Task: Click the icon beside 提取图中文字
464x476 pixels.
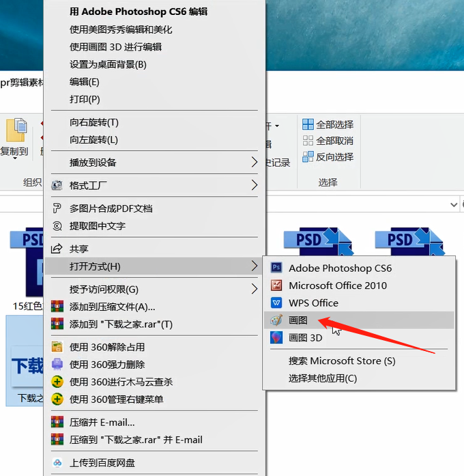Action: point(57,226)
